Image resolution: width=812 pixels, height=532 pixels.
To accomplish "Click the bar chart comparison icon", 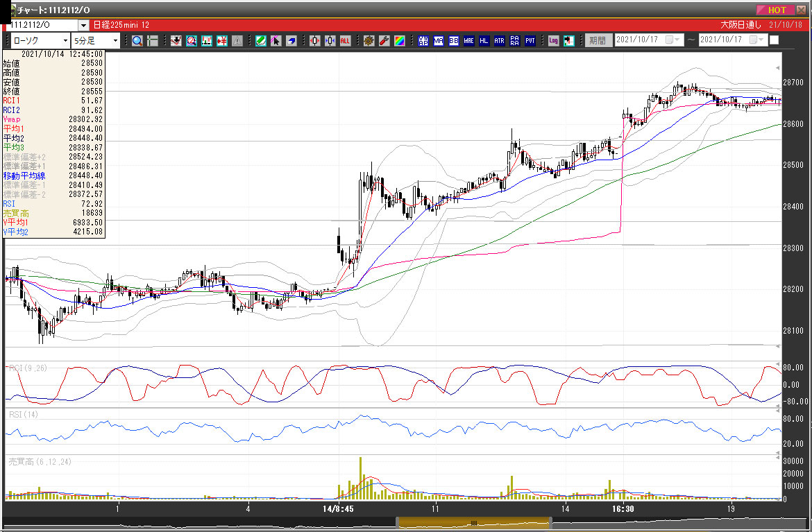I will tap(207, 40).
